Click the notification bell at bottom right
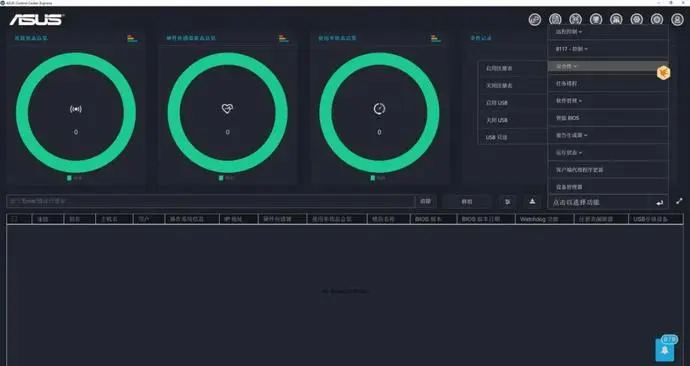The height and width of the screenshot is (366, 690). point(665,350)
